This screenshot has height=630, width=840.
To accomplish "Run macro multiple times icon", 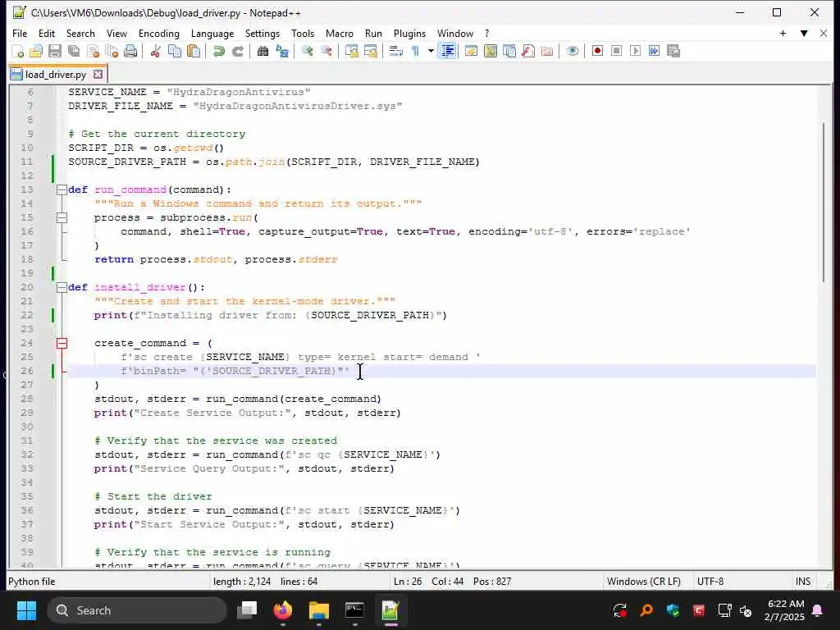I will pyautogui.click(x=654, y=52).
